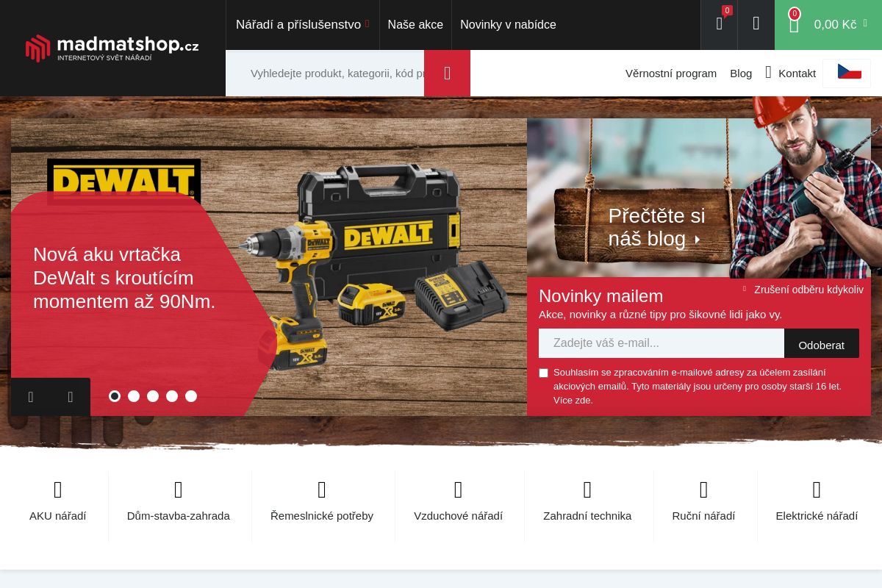882x588 pixels.
Task: Select the third slider dot
Action: point(153,396)
